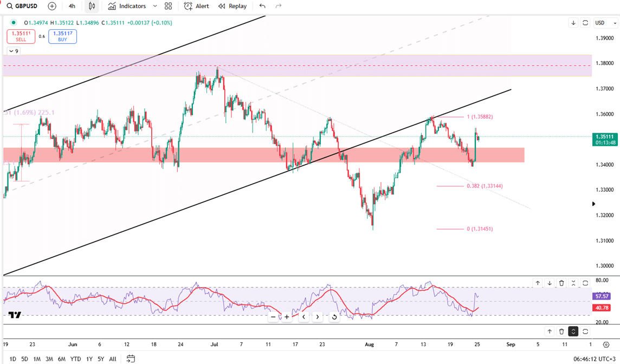Undo the last chart action
Screen dimensions: 620x364
[x=262, y=6]
